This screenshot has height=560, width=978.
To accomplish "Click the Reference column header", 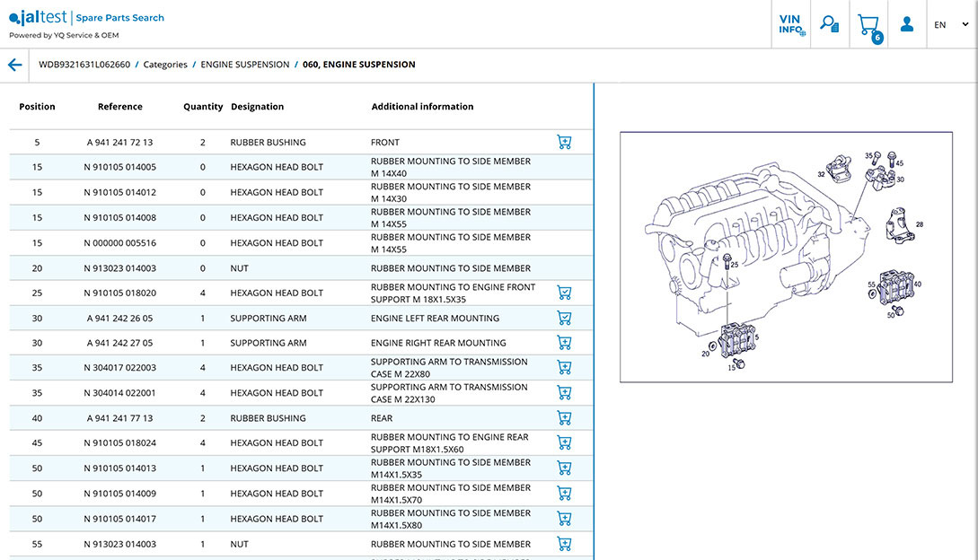I will [120, 107].
